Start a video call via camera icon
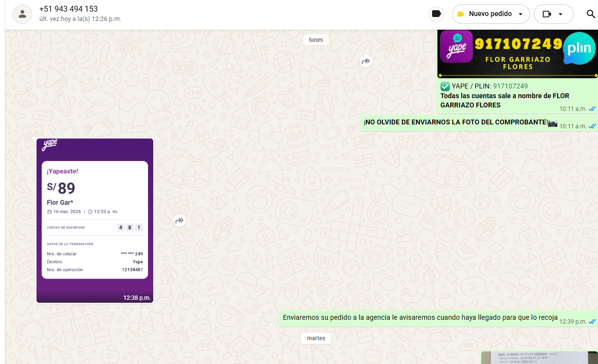The width and height of the screenshot is (598, 364). [x=547, y=14]
